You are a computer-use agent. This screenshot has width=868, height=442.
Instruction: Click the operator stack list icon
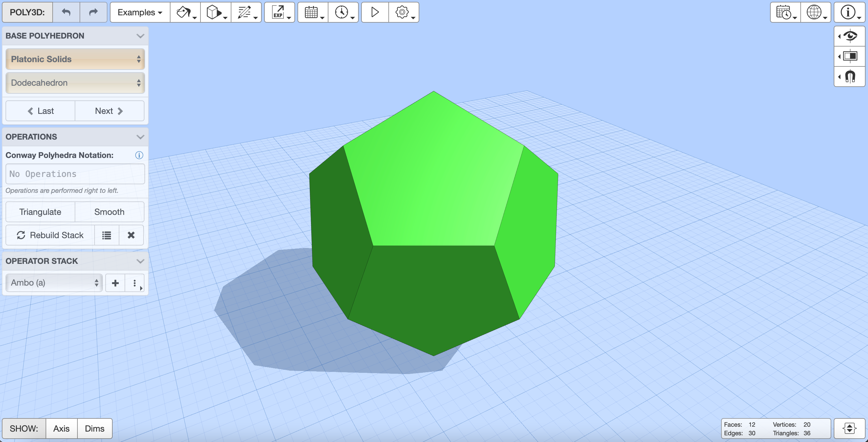[x=107, y=235]
